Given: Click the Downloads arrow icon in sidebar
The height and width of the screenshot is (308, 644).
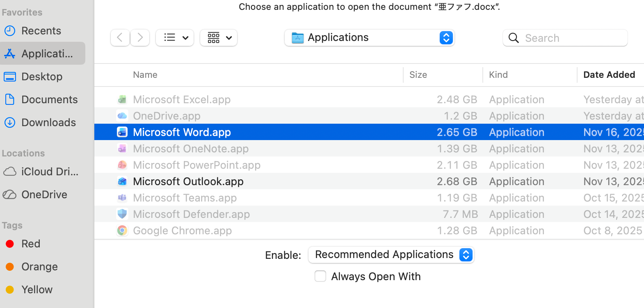Looking at the screenshot, I should point(10,122).
